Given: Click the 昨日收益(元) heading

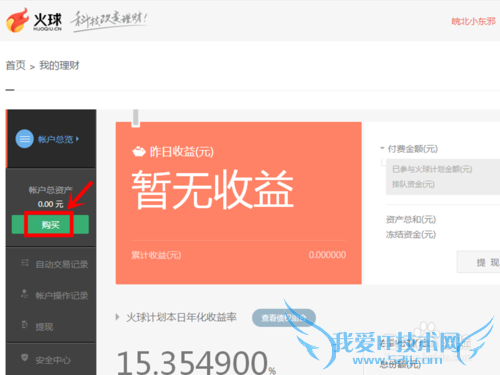Looking at the screenshot, I should pos(182,152).
